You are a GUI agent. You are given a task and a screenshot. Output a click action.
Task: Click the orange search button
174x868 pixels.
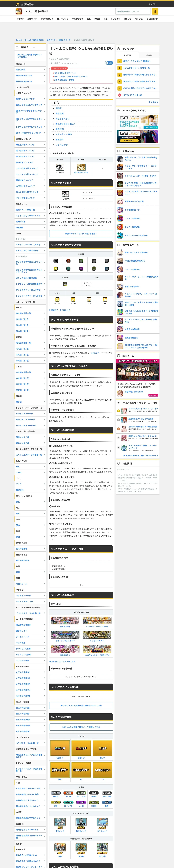[x=155, y=11]
